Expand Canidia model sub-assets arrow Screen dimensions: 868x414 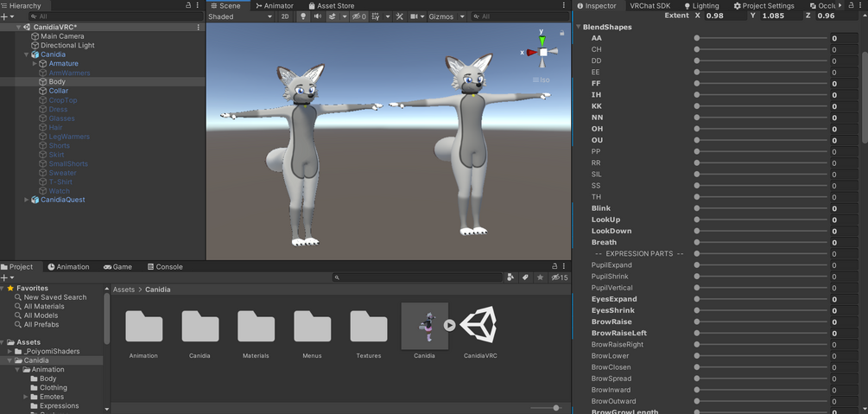pos(449,325)
